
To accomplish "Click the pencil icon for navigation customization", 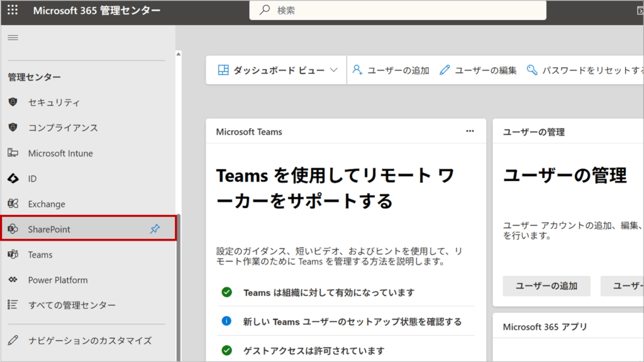I will pyautogui.click(x=13, y=340).
